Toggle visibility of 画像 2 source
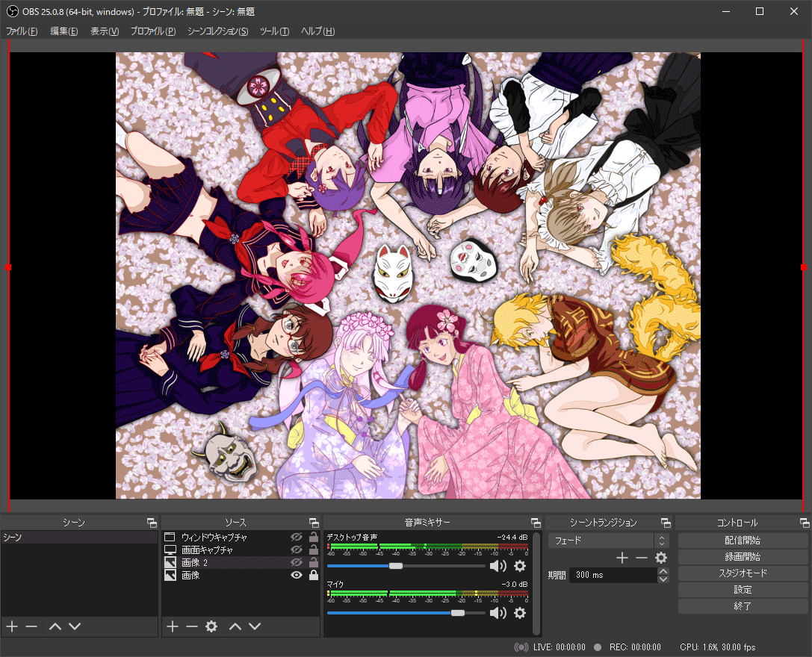The image size is (812, 657). click(x=297, y=562)
